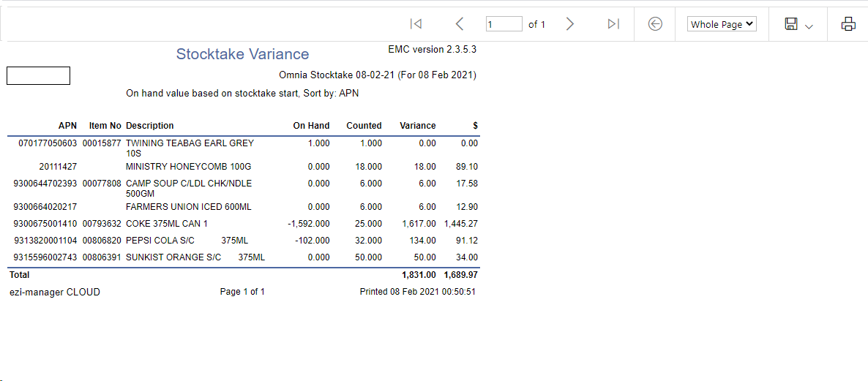Click the APN column header
This screenshot has height=381, width=868.
click(67, 126)
